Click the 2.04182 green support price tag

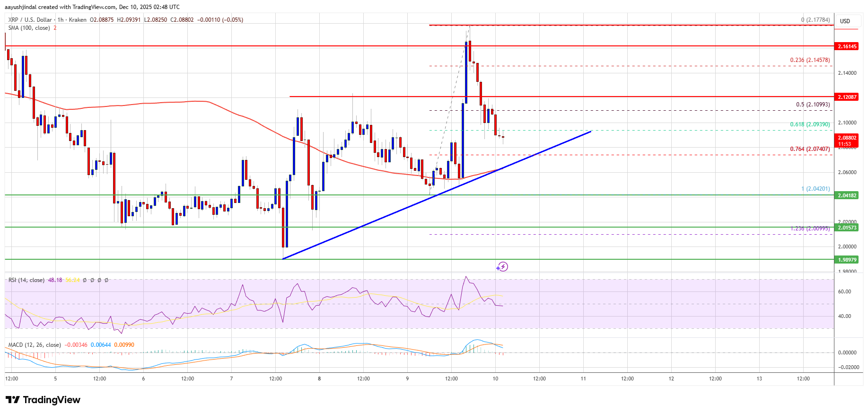847,195
